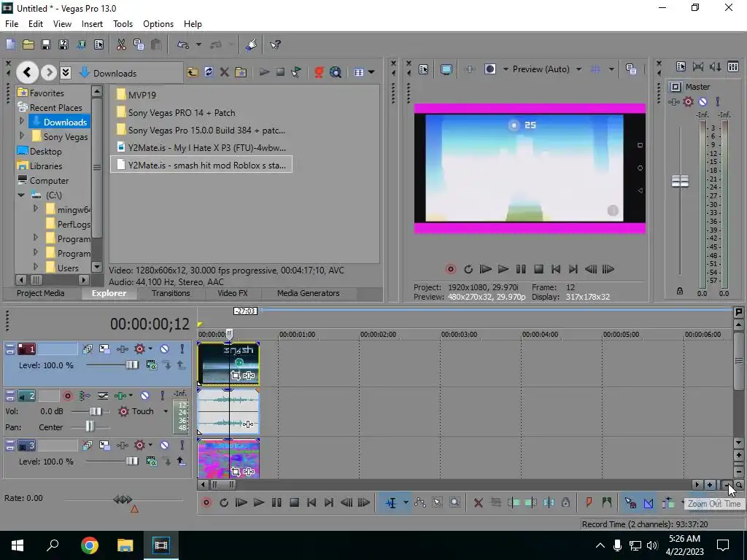Screen dimensions: 747x560
Task: Arm audio Track 2 for recording
Action: coord(68,396)
